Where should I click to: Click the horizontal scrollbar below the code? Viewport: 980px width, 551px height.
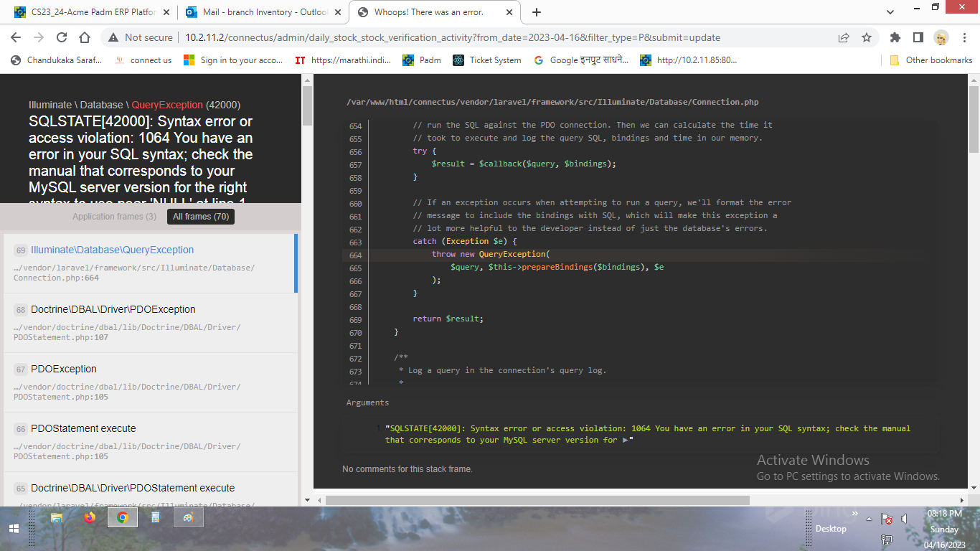(537, 500)
